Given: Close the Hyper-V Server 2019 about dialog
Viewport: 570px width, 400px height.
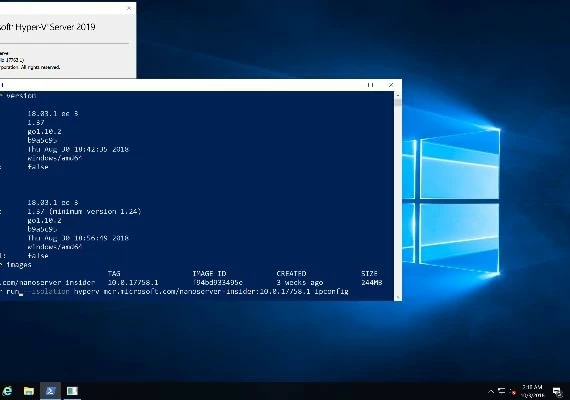Looking at the screenshot, I should pyautogui.click(x=129, y=8).
